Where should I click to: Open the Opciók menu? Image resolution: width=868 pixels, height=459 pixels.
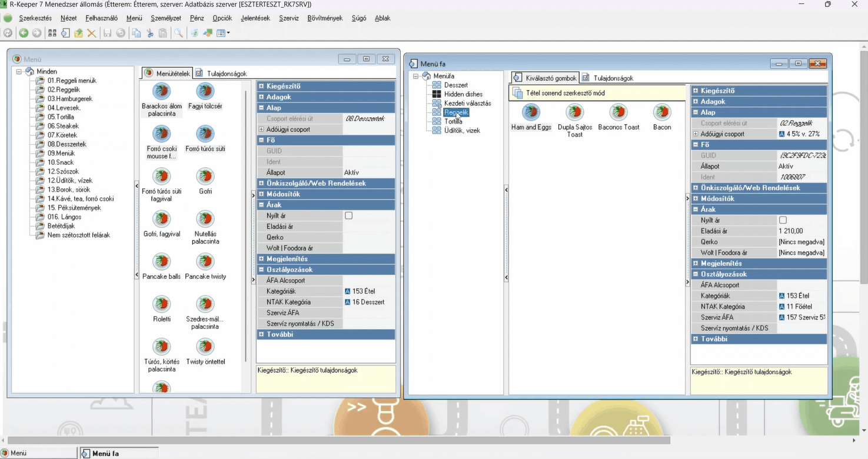[222, 18]
